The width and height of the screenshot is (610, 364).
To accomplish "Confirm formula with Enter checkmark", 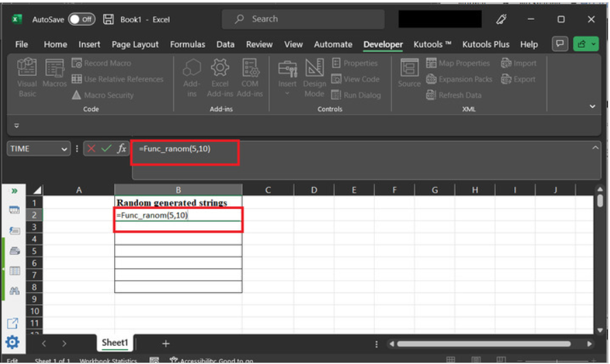I will [x=106, y=148].
